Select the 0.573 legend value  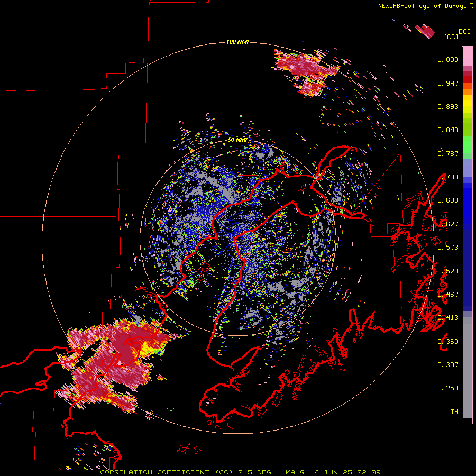point(448,248)
